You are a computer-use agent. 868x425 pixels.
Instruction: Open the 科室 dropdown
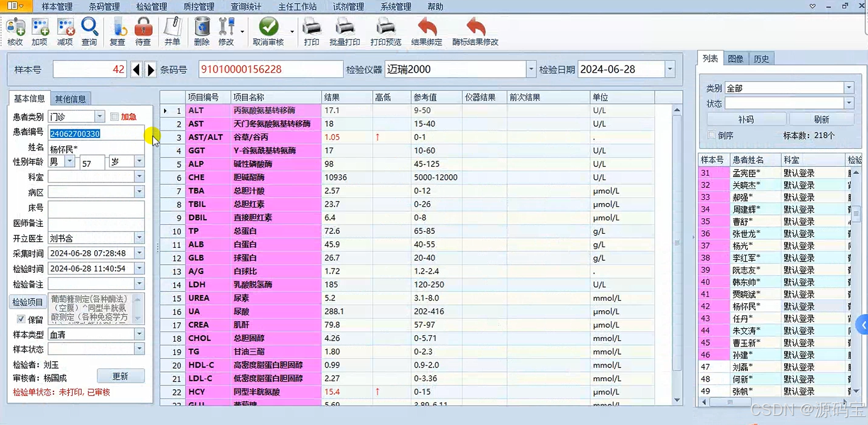(139, 176)
